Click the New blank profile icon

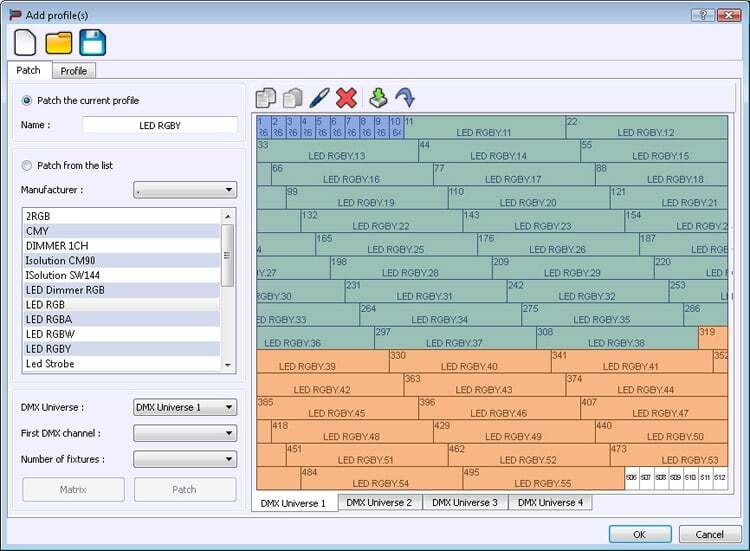click(25, 43)
